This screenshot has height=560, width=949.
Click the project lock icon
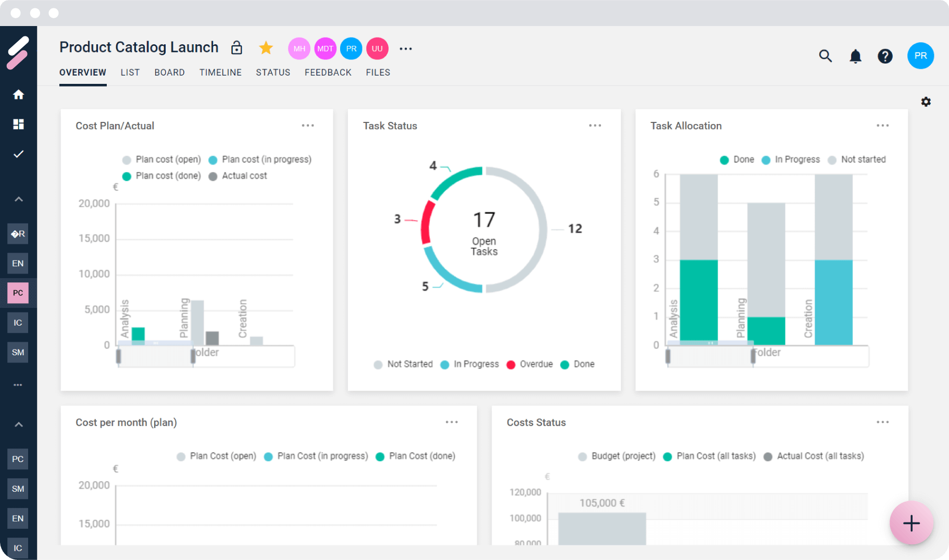point(236,48)
